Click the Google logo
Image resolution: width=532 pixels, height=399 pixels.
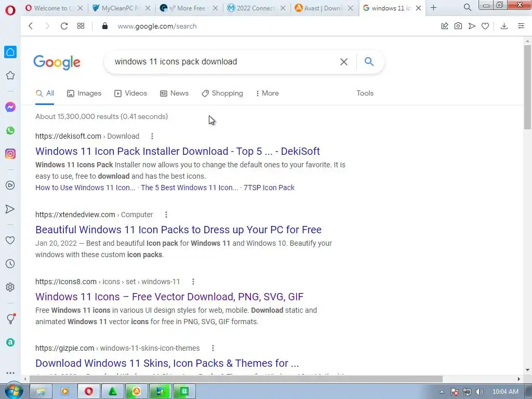[x=57, y=62]
